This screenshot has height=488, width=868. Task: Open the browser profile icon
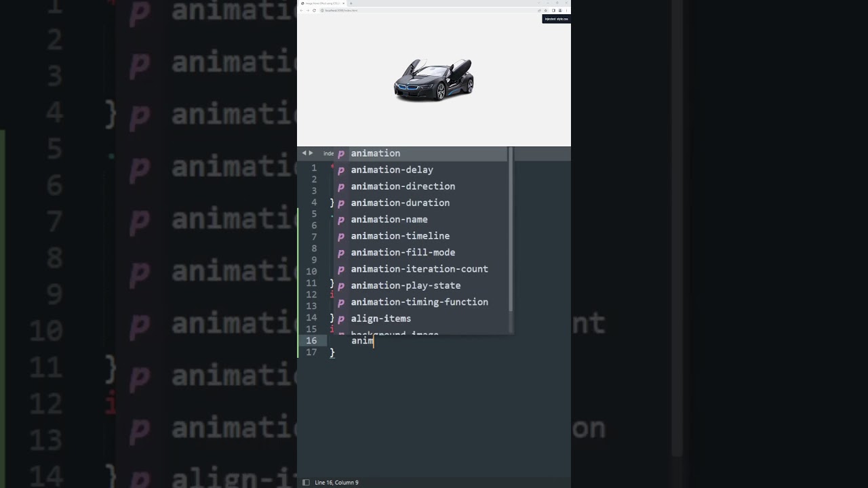(560, 10)
